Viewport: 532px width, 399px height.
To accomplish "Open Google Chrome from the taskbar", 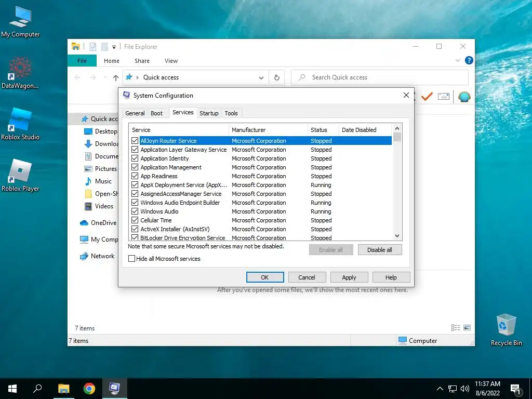I will point(89,389).
